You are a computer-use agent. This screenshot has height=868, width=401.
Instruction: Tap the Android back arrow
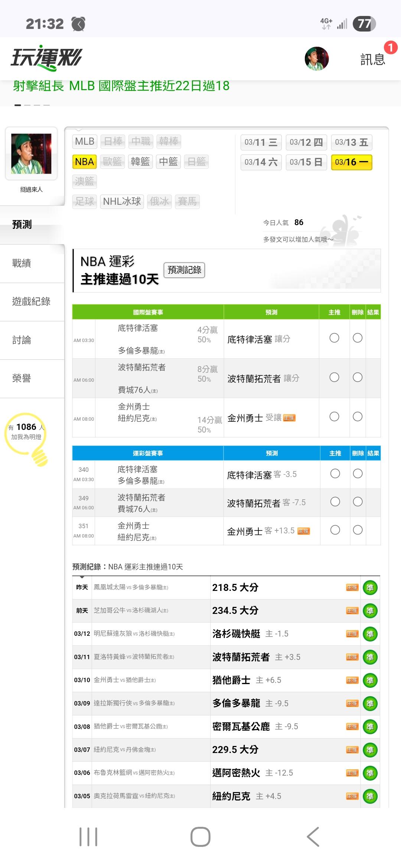pos(313,837)
